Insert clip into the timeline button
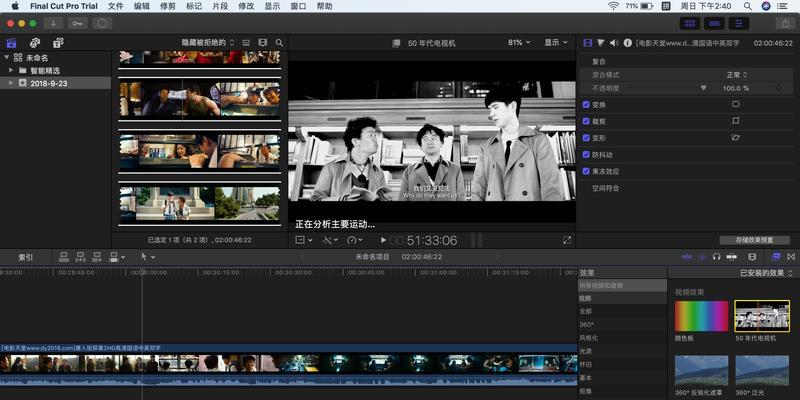The width and height of the screenshot is (800, 400). pyautogui.click(x=80, y=257)
